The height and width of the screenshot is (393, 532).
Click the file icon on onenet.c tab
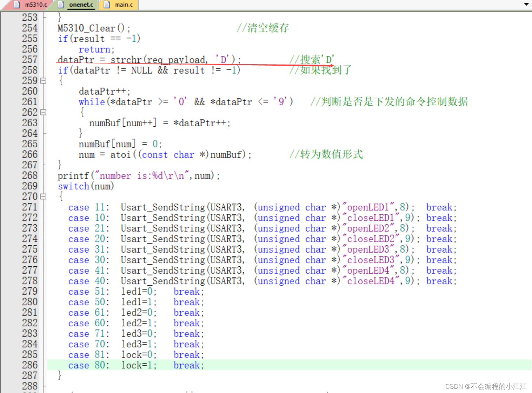coord(61,5)
